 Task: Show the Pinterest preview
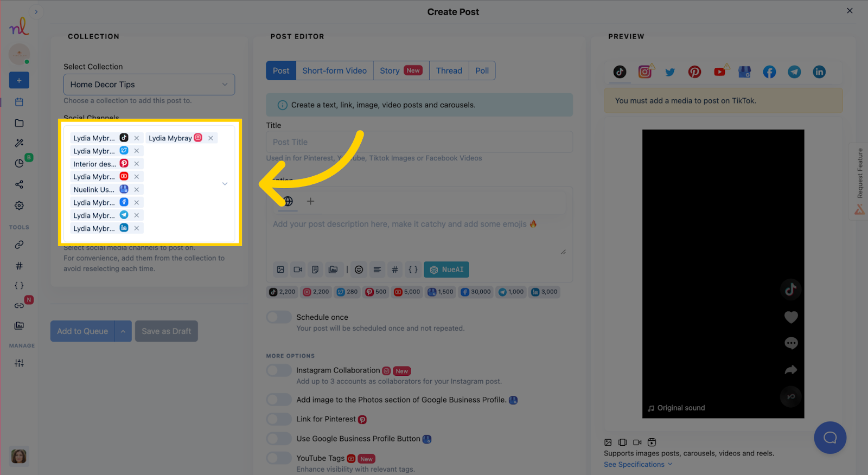click(x=694, y=72)
